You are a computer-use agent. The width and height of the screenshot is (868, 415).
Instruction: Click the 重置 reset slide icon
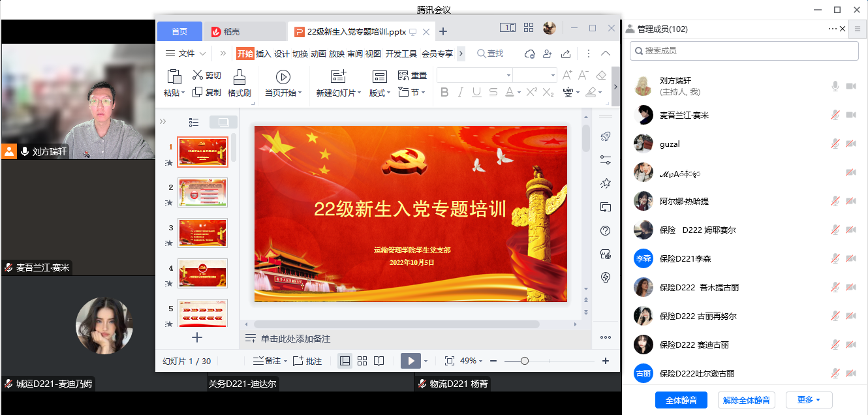pyautogui.click(x=403, y=75)
